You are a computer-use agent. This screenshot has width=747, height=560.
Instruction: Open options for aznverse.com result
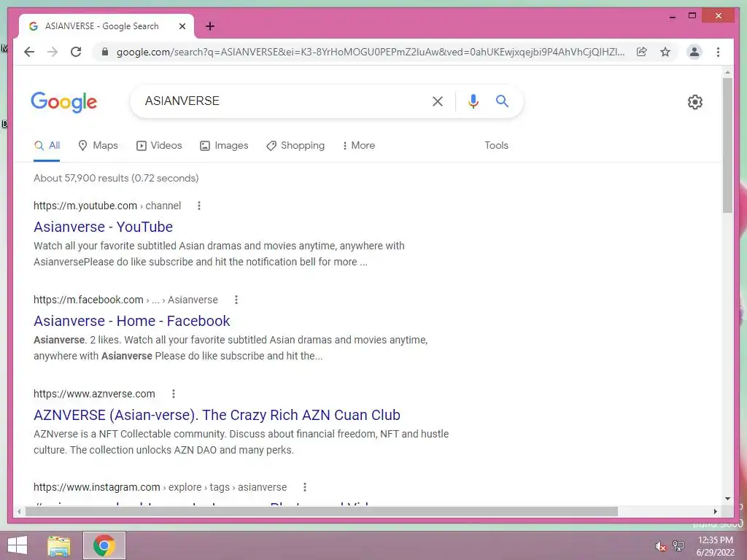tap(174, 394)
